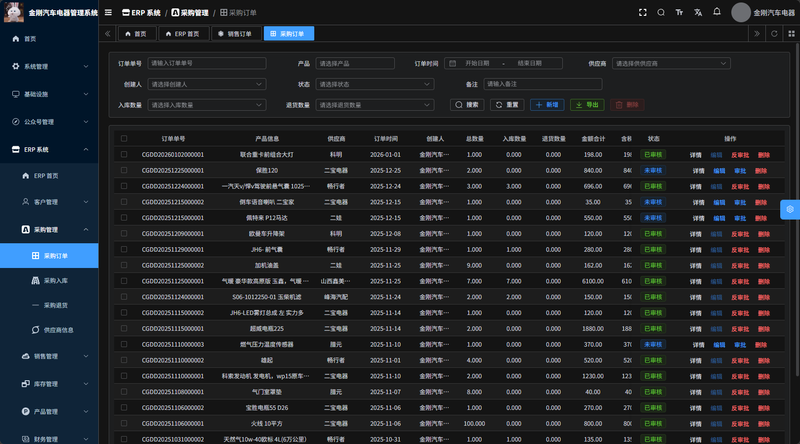
Task: Open the notification bell
Action: [x=715, y=12]
